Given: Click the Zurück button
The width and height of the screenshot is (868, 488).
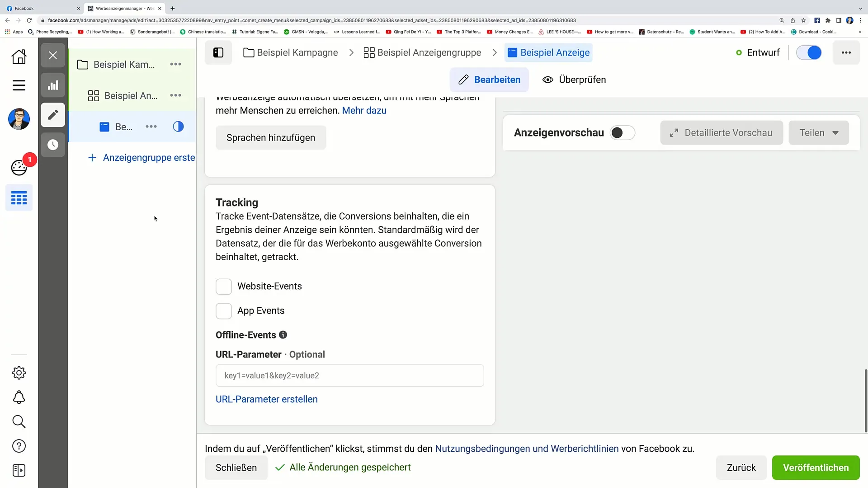Looking at the screenshot, I should click(741, 468).
